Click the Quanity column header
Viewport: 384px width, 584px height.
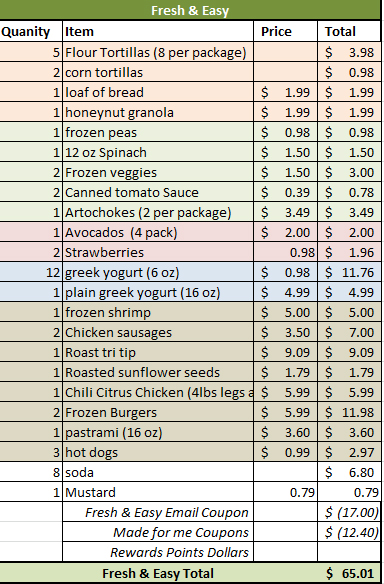click(31, 31)
